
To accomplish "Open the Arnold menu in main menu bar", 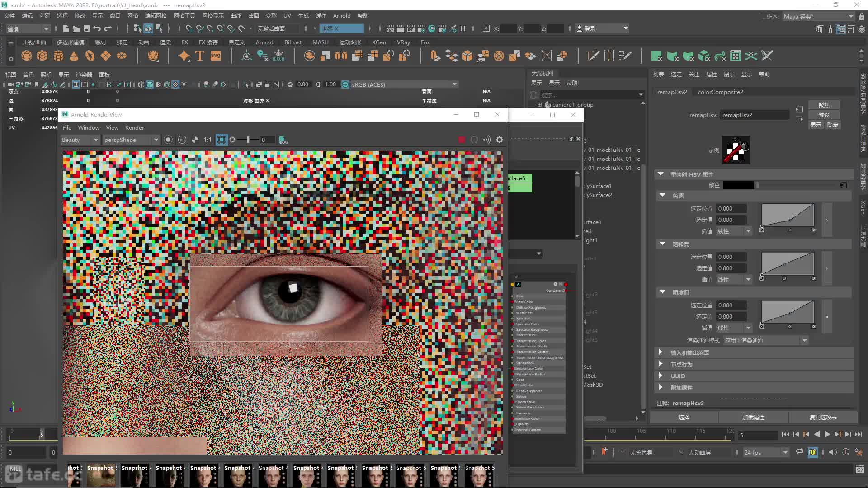I will pyautogui.click(x=342, y=16).
